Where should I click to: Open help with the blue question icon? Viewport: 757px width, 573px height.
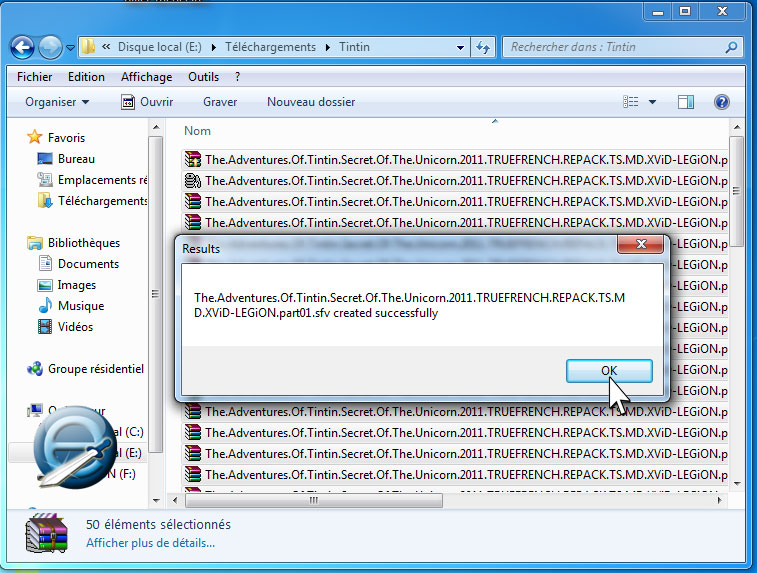point(721,102)
